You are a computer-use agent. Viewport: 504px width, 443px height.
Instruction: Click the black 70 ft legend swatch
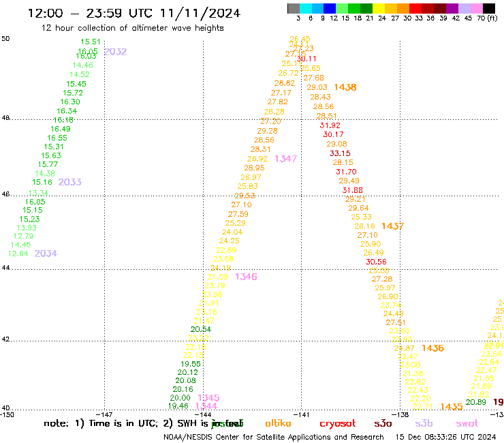point(489,8)
